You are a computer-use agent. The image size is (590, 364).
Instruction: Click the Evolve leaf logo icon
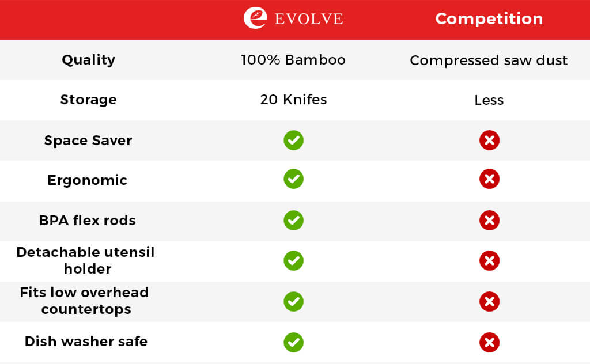click(x=255, y=18)
